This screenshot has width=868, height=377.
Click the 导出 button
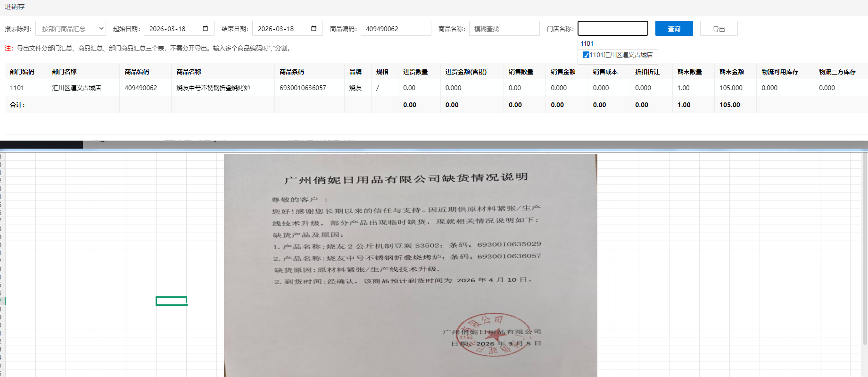[x=719, y=29]
